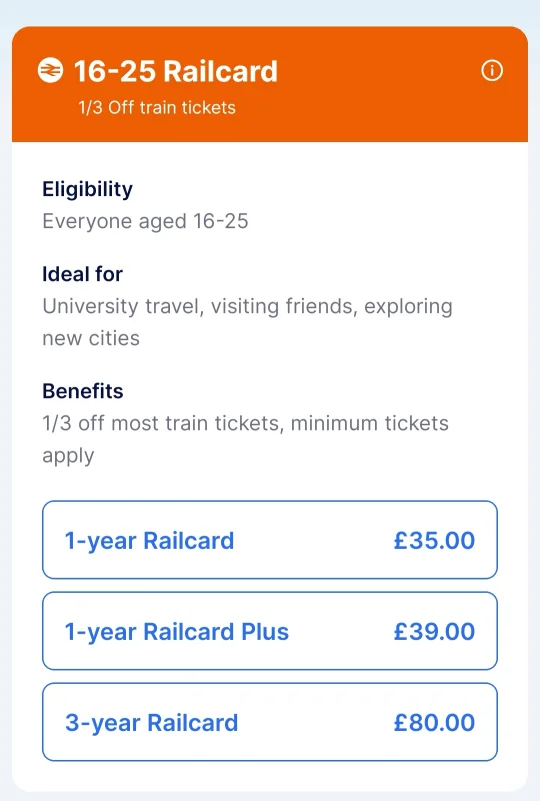540x801 pixels.
Task: Open the info icon in orange header
Action: (x=492, y=70)
